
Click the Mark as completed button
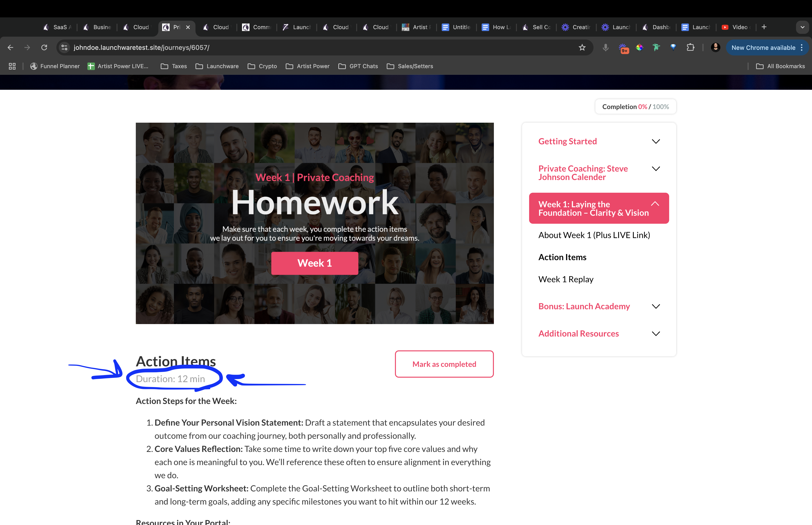click(444, 364)
